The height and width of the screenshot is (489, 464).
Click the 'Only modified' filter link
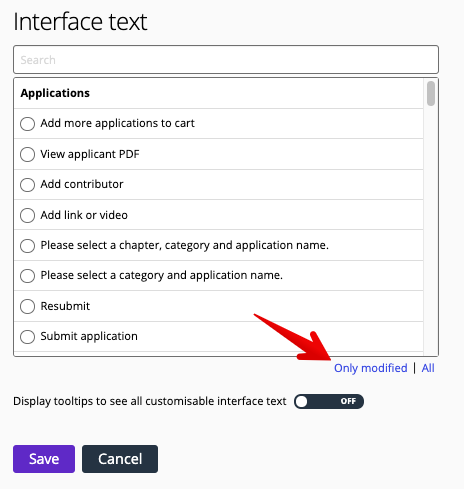(x=371, y=368)
